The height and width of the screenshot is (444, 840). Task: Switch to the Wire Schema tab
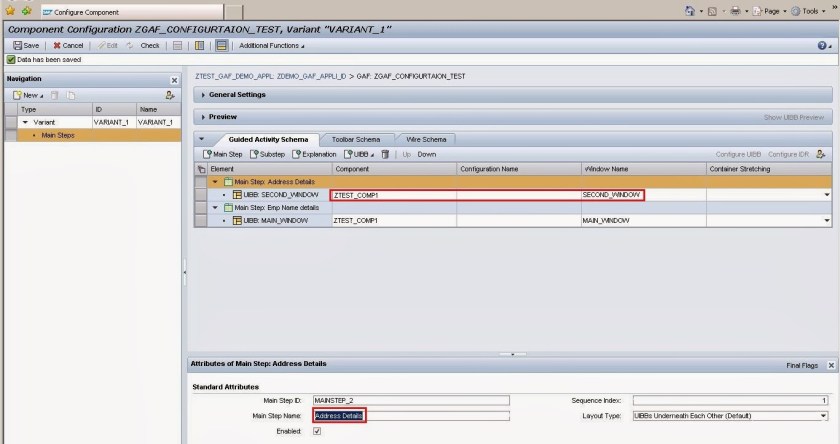point(426,139)
